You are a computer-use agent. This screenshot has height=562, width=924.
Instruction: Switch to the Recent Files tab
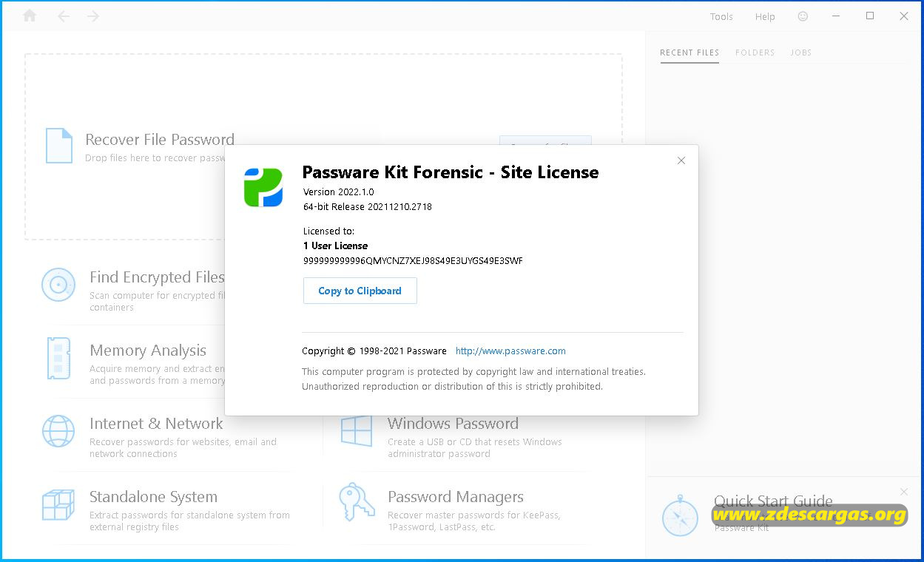point(689,53)
